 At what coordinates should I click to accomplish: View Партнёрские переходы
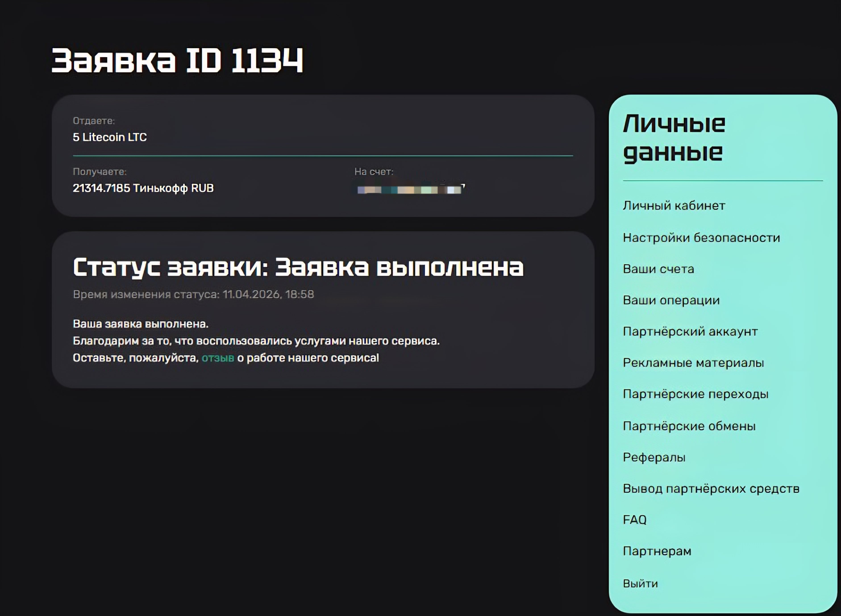pos(696,394)
